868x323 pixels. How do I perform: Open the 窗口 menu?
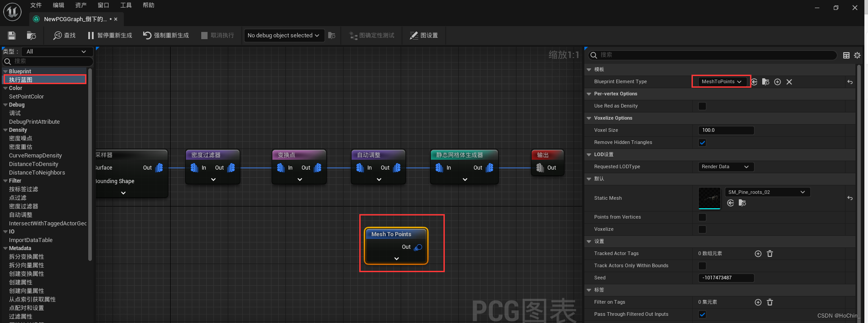104,5
